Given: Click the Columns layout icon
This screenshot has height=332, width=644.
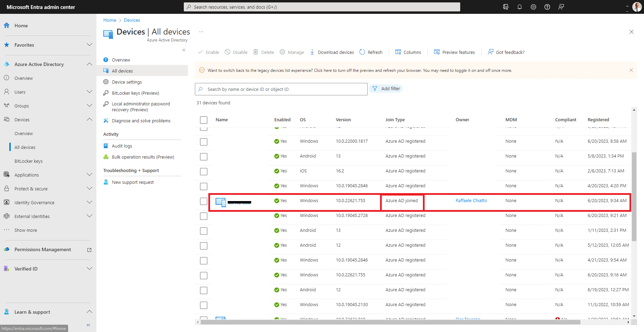Looking at the screenshot, I should point(398,52).
